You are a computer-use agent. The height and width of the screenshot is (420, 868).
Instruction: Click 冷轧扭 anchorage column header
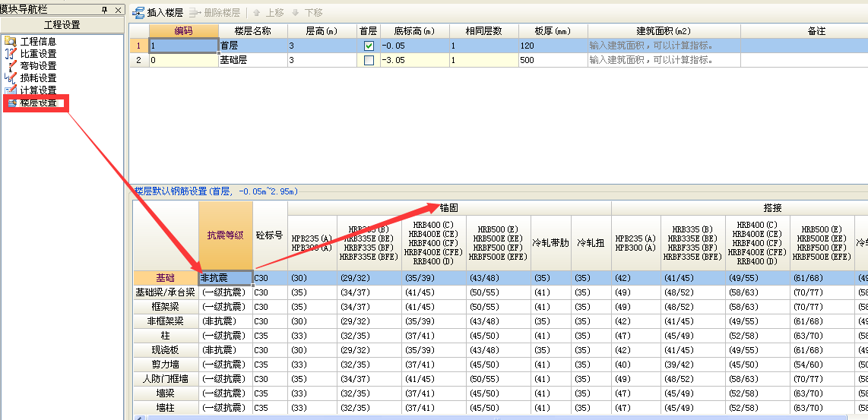point(591,242)
